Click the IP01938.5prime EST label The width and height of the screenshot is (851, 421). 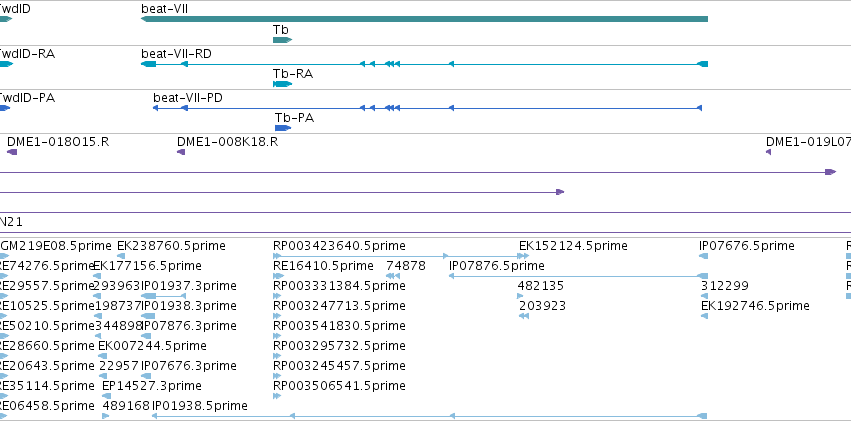(200, 406)
